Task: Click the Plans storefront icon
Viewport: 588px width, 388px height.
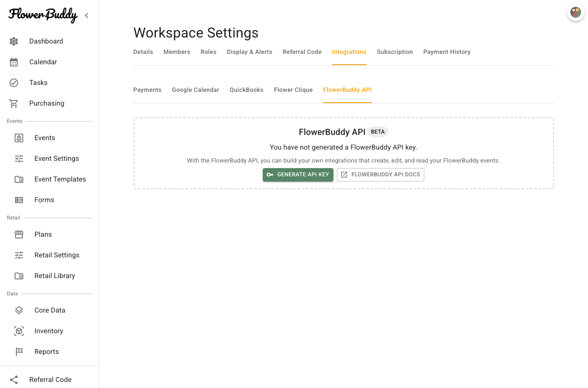Action: [x=19, y=235]
